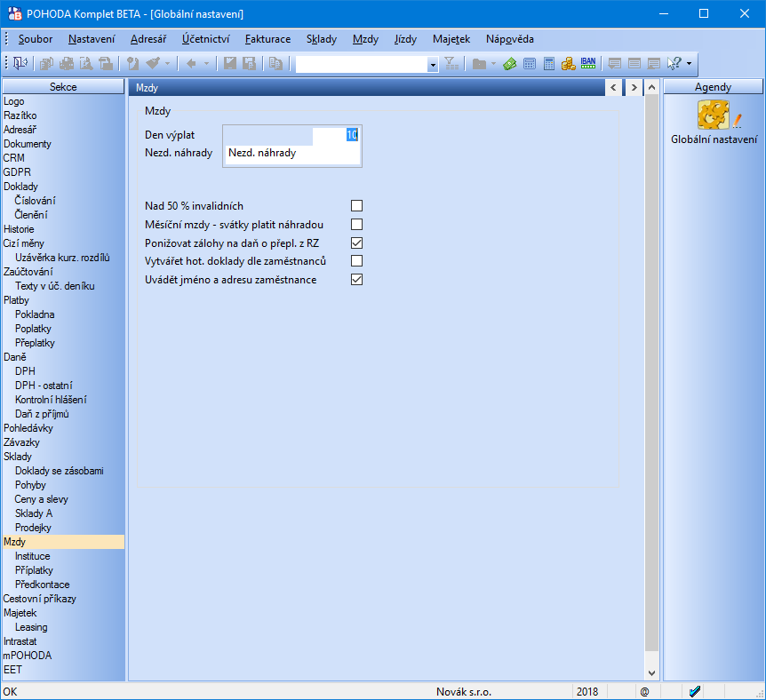Screen dimensions: 766x700
Task: Select Instituce section in sidebar
Action: pyautogui.click(x=32, y=556)
